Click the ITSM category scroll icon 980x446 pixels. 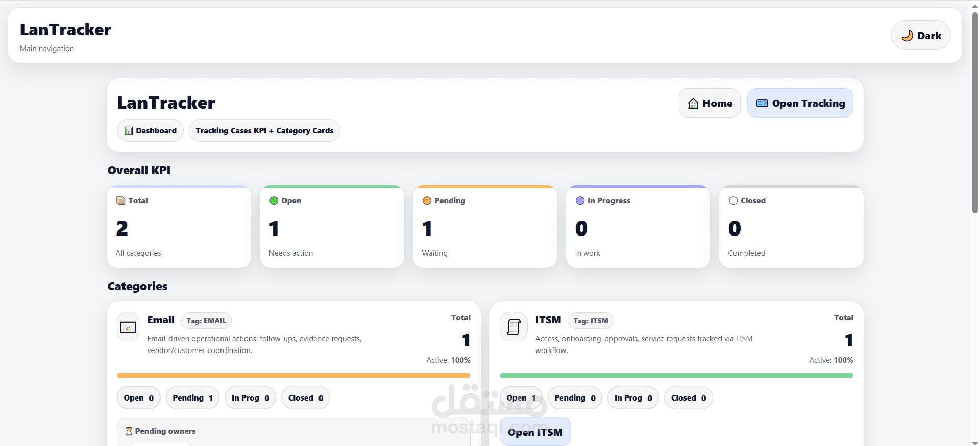point(513,327)
